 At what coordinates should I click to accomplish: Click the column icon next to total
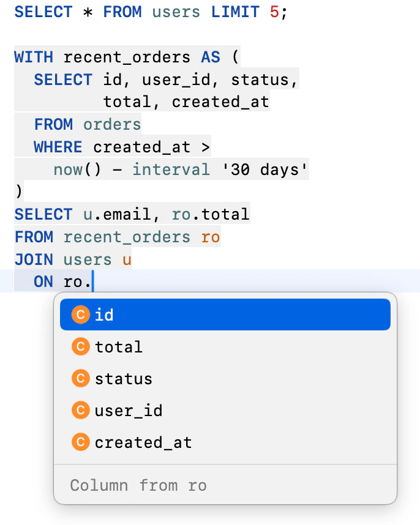81,346
